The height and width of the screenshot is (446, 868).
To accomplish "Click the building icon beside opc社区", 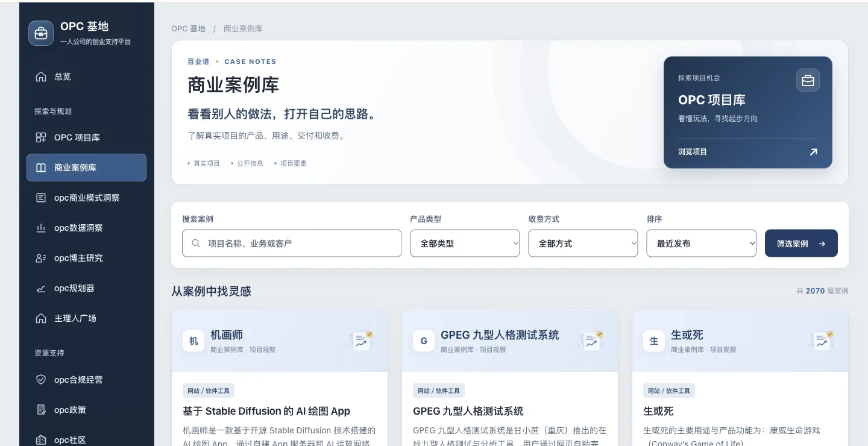I will click(x=41, y=440).
